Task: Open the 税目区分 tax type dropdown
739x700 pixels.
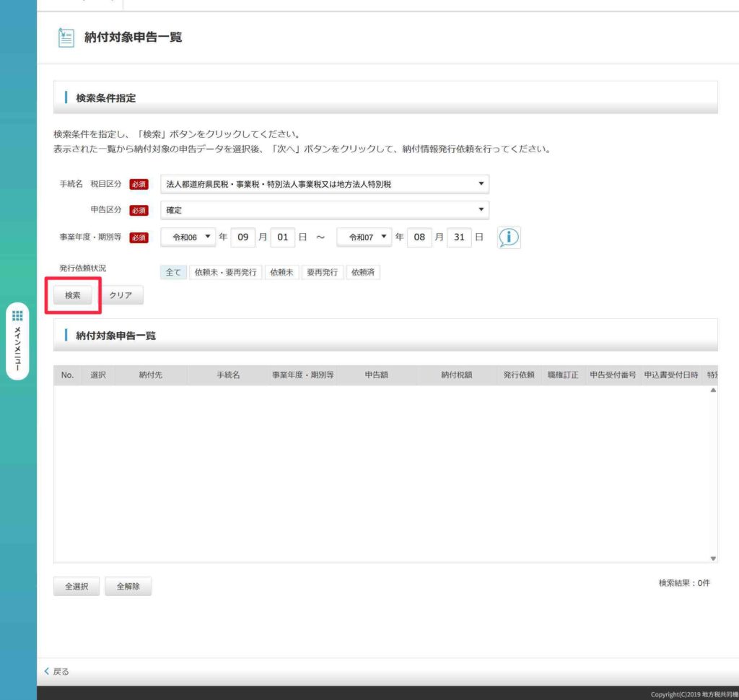Action: 324,184
